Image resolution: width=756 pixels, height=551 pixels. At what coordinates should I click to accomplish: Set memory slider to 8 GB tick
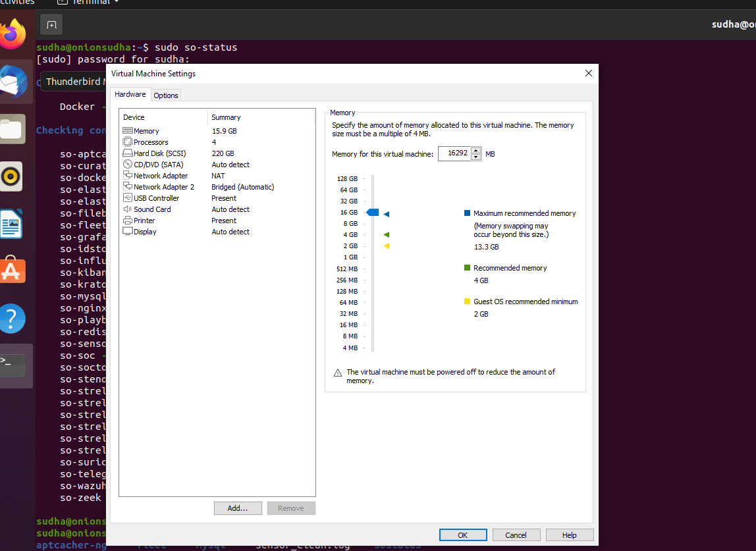click(x=373, y=224)
